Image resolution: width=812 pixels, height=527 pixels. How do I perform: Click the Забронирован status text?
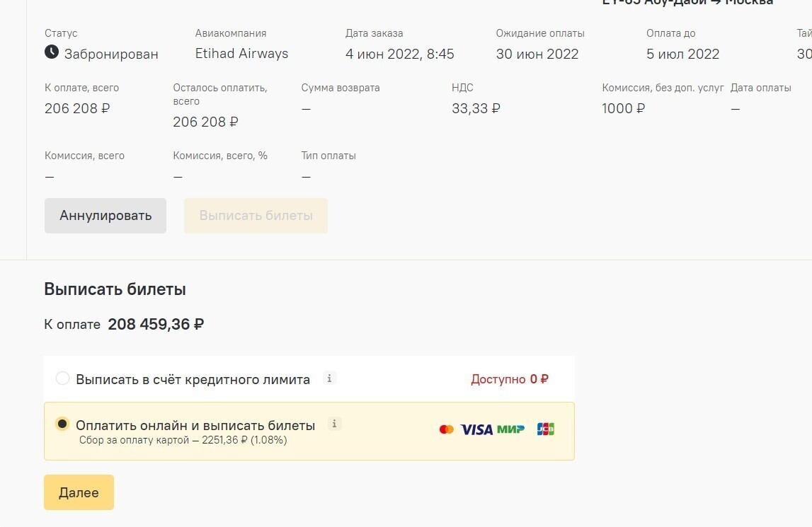click(x=111, y=54)
